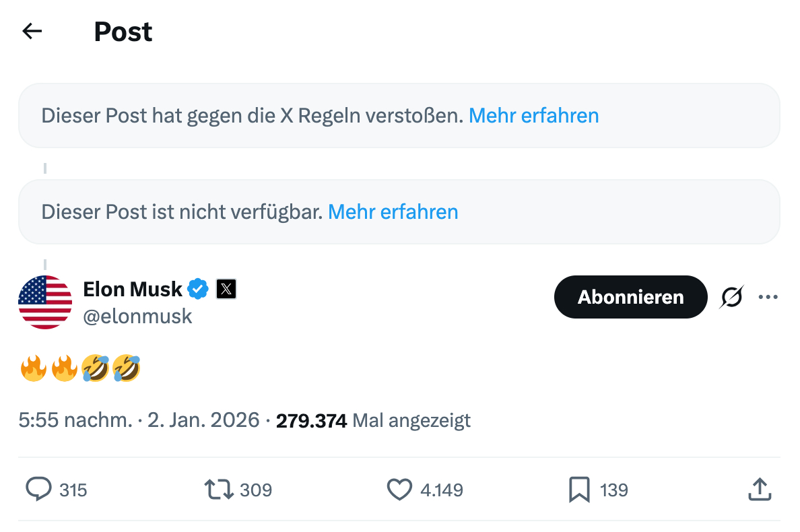Open the American flag profile picture
Screen dimensions: 800x532
(x=45, y=302)
